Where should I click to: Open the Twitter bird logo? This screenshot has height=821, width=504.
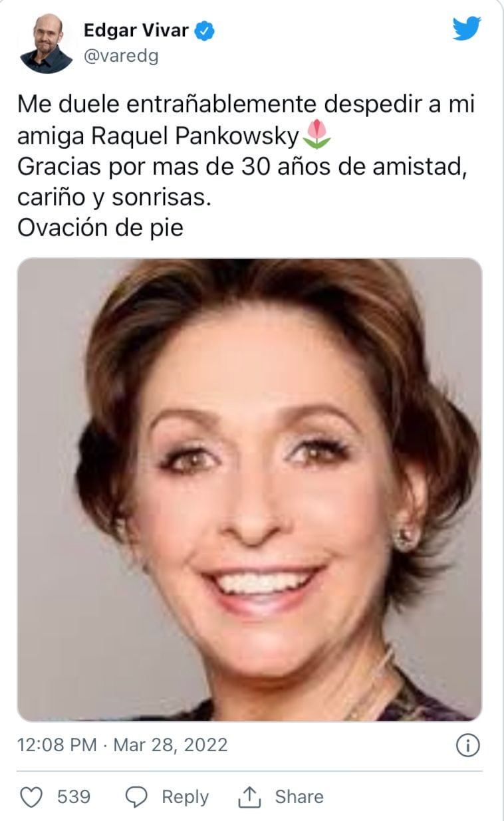(467, 29)
